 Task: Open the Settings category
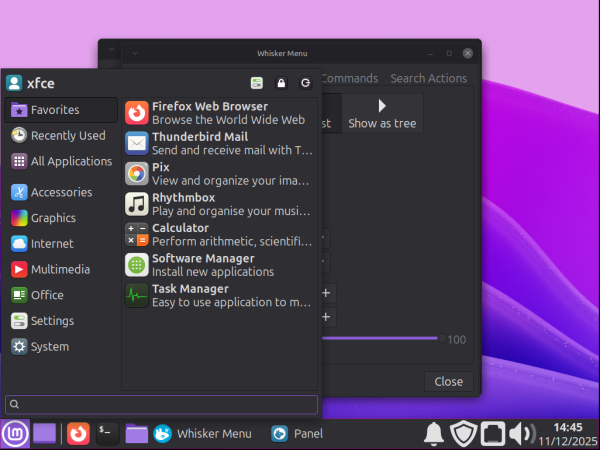point(61,321)
